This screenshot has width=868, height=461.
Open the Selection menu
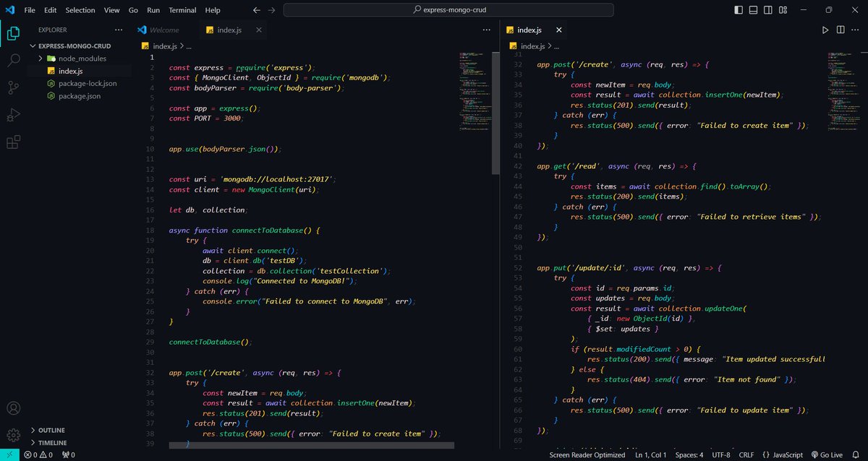80,10
